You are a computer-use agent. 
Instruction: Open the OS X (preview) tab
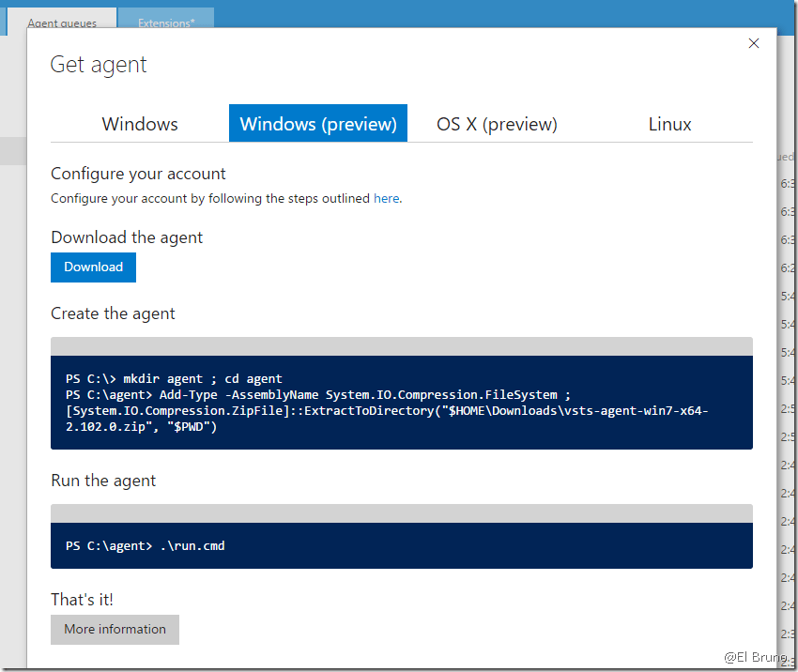[x=497, y=124]
